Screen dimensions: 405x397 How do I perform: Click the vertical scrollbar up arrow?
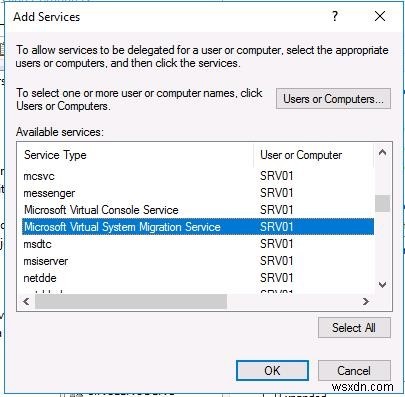(x=383, y=153)
